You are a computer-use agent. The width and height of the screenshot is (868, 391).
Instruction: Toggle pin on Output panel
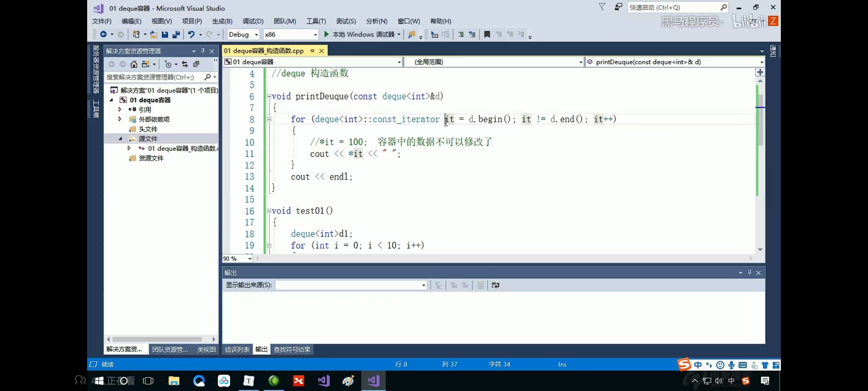[749, 273]
